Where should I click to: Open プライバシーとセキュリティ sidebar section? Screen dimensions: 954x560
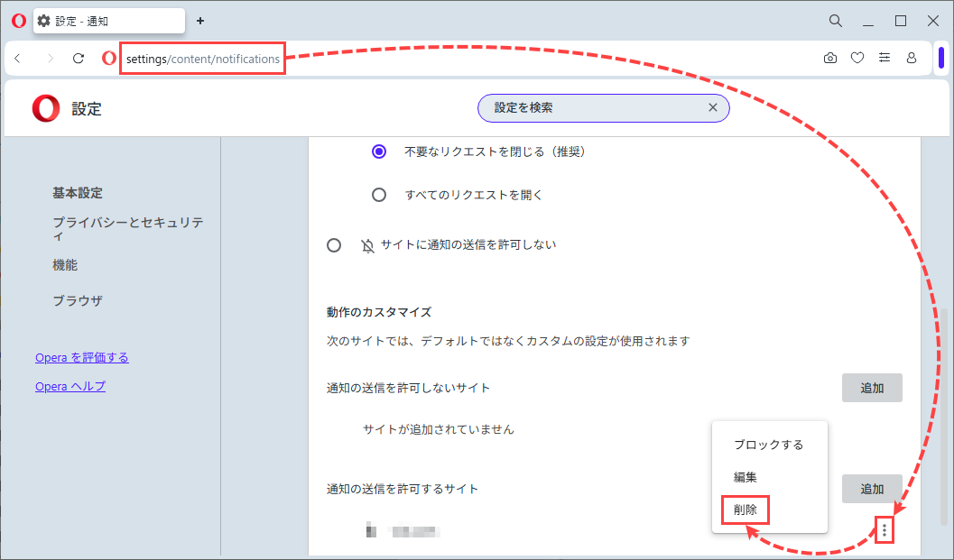click(128, 229)
